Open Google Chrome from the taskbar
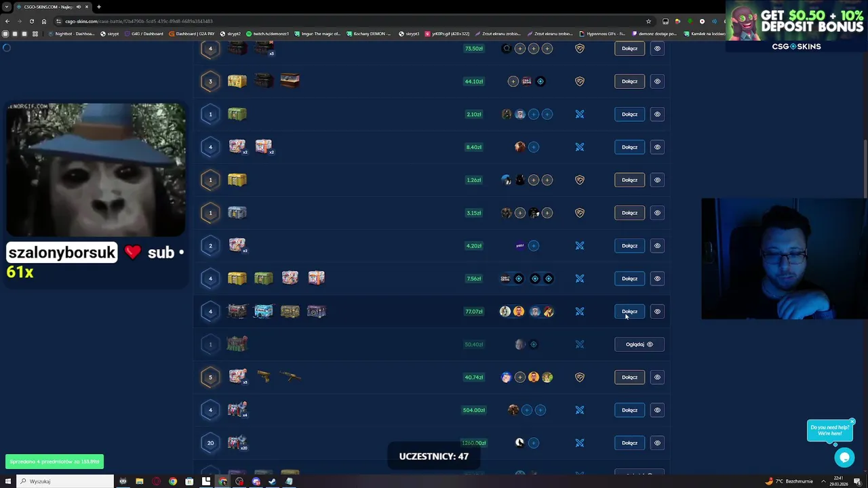Image resolution: width=868 pixels, height=488 pixels. coord(173,481)
